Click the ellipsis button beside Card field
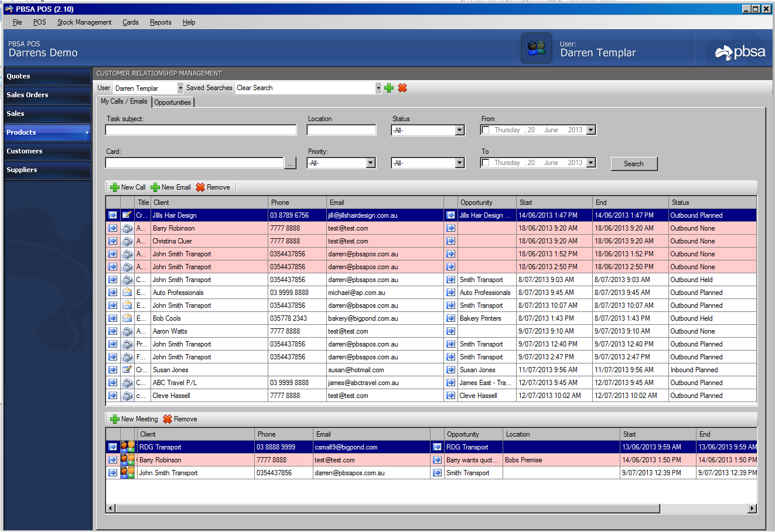 (x=291, y=163)
